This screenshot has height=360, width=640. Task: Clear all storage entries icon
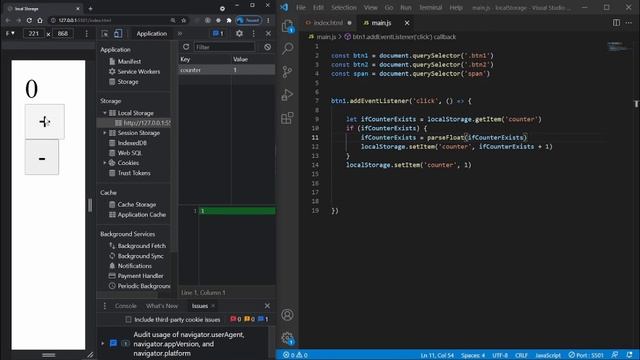(x=267, y=47)
